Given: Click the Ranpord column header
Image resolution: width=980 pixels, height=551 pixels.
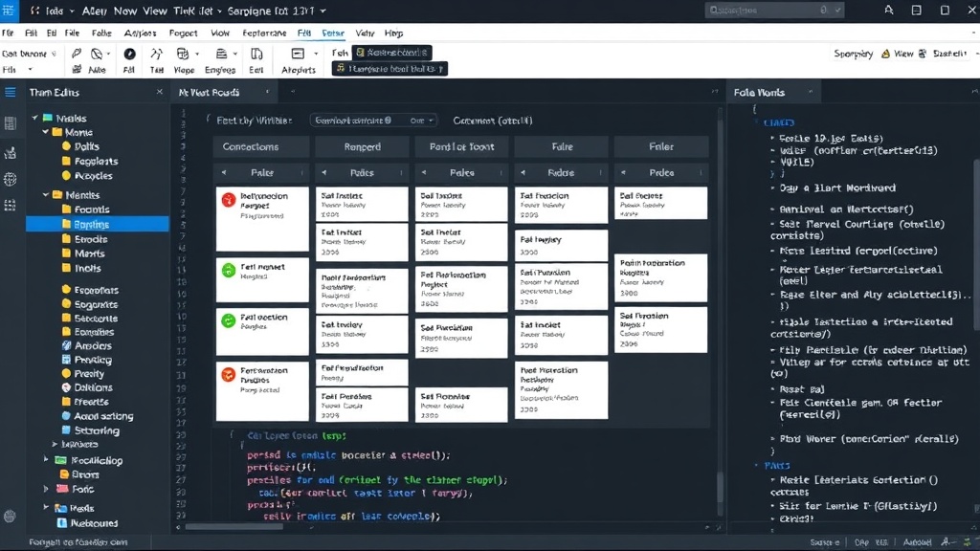Looking at the screenshot, I should pos(362,146).
